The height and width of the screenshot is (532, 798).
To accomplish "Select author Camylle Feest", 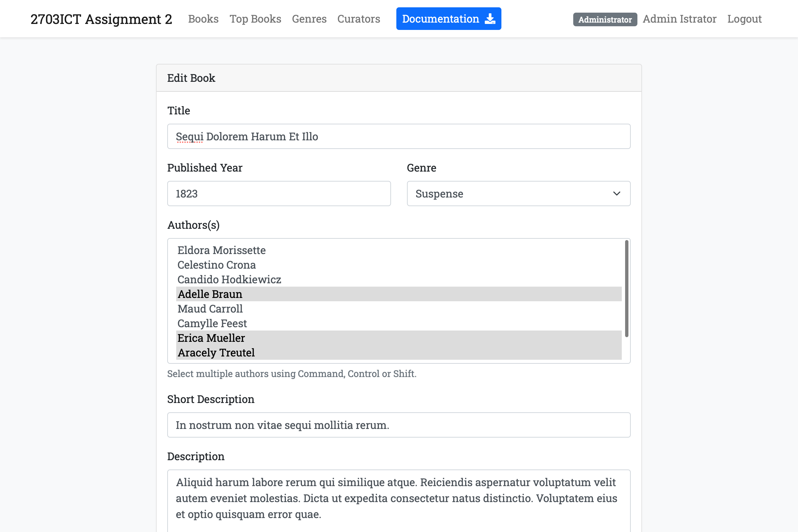I will 399,323.
